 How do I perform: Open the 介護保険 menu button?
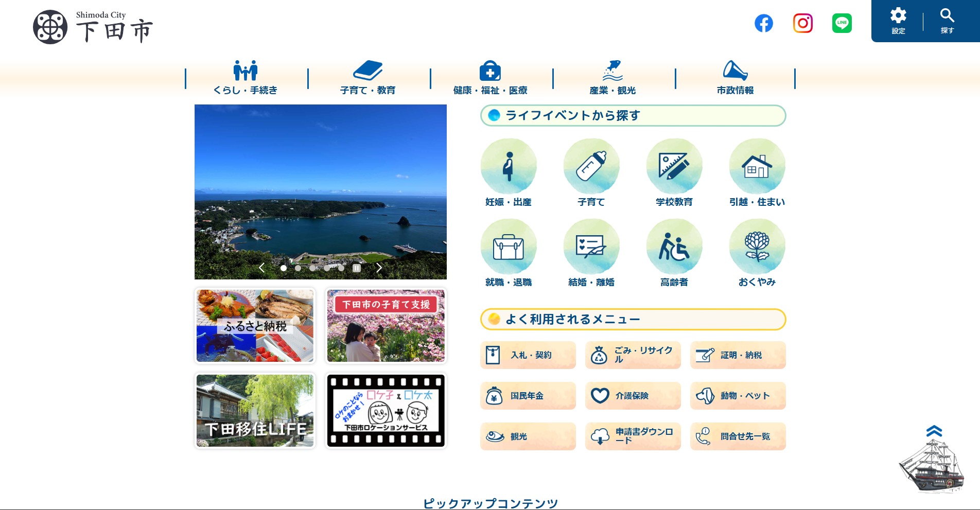point(633,396)
